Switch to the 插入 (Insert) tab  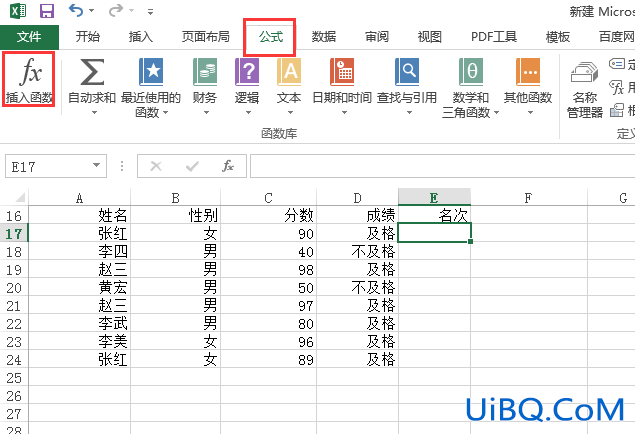141,37
